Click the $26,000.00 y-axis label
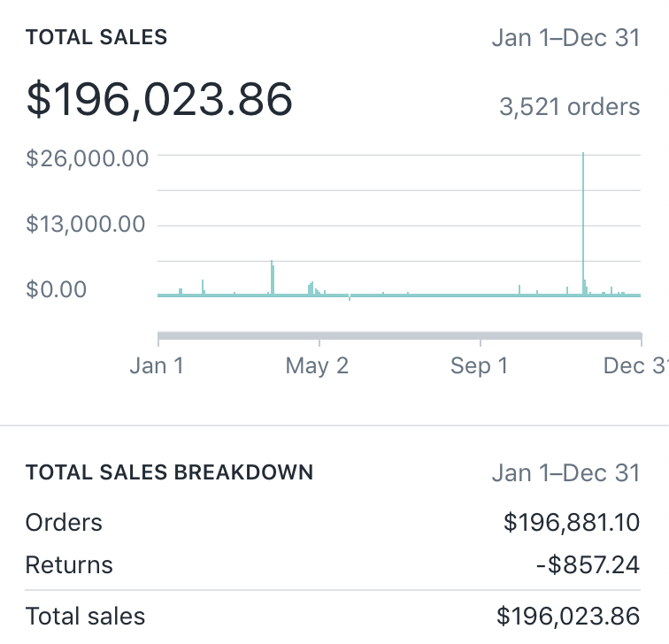This screenshot has width=669, height=644. click(x=87, y=158)
